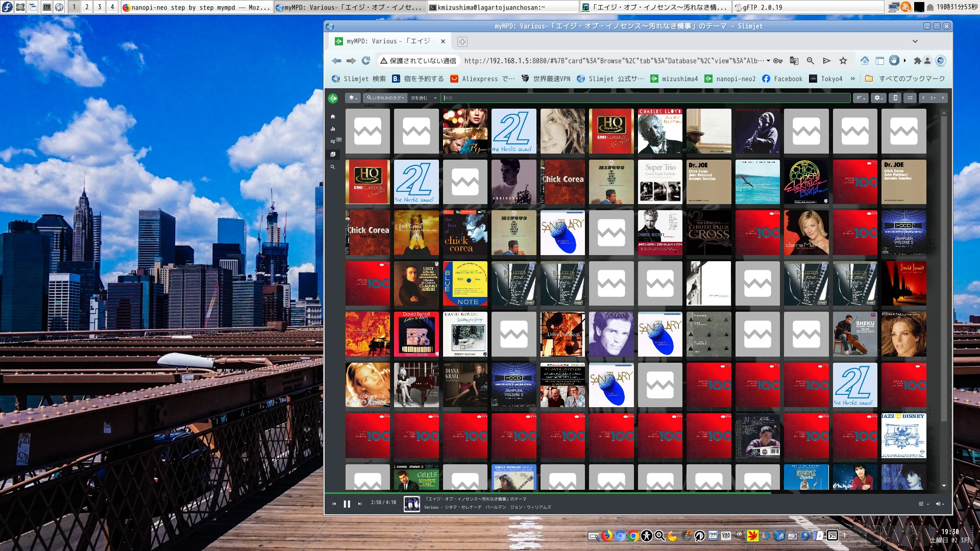Screen dimensions: 980x551
Task: Open the sort order dropdown
Action: coord(861,98)
